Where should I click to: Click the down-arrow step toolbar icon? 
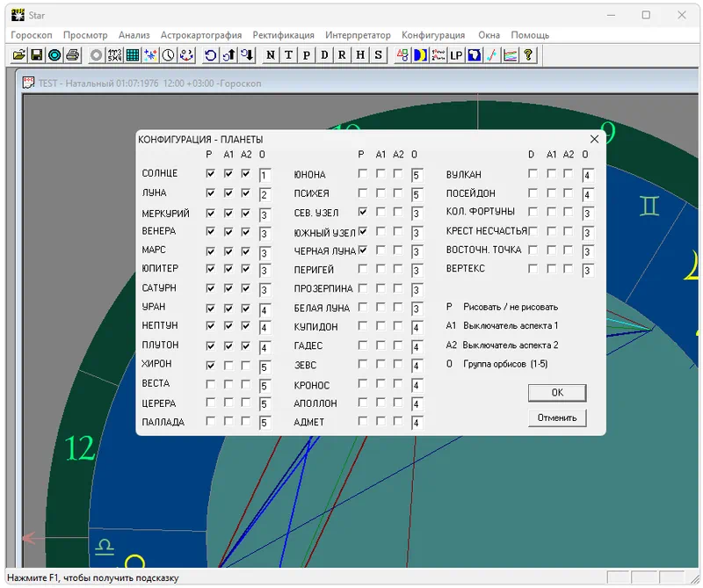[x=247, y=55]
